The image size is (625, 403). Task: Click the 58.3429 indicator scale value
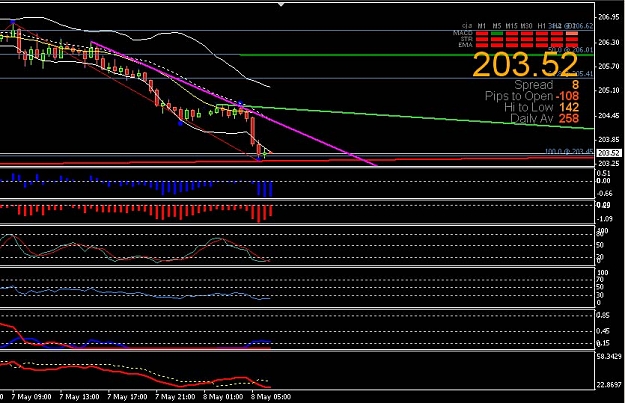coord(610,356)
